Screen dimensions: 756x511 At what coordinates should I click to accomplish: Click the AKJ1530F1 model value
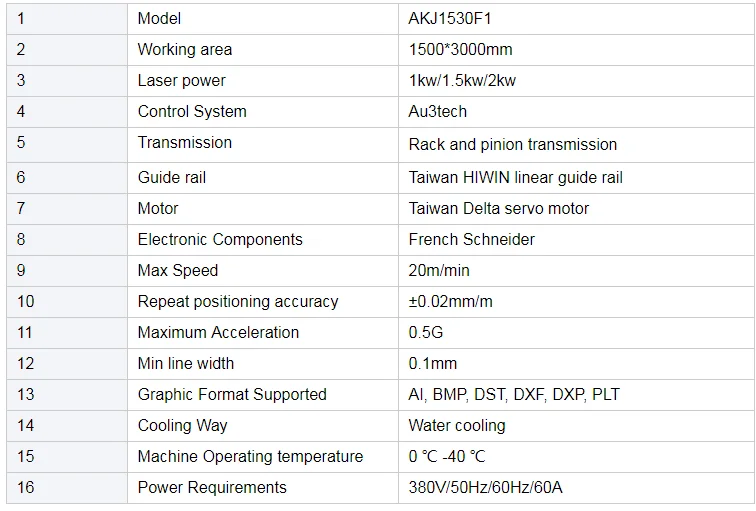[449, 19]
